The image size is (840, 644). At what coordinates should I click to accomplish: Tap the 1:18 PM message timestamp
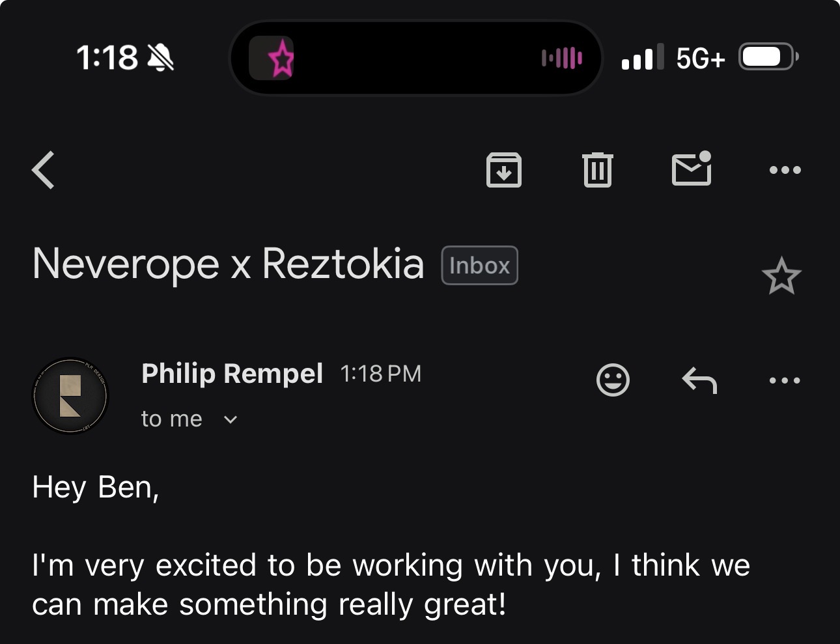click(381, 374)
